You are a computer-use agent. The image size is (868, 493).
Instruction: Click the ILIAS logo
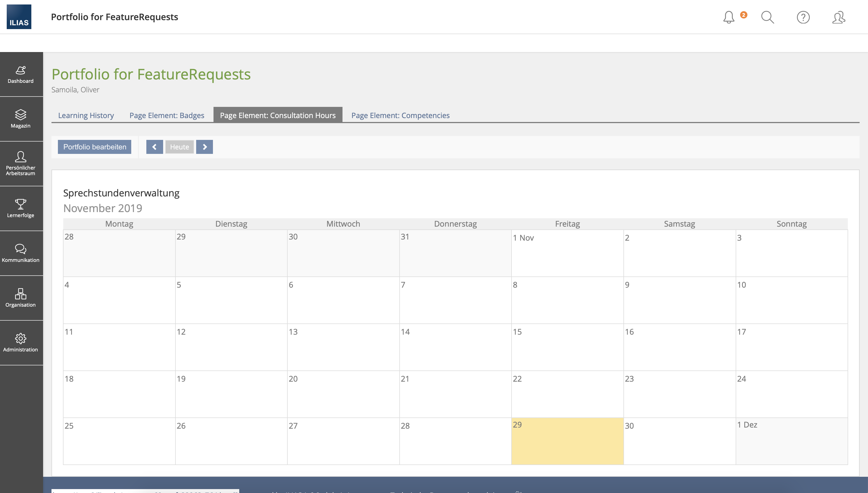(19, 17)
